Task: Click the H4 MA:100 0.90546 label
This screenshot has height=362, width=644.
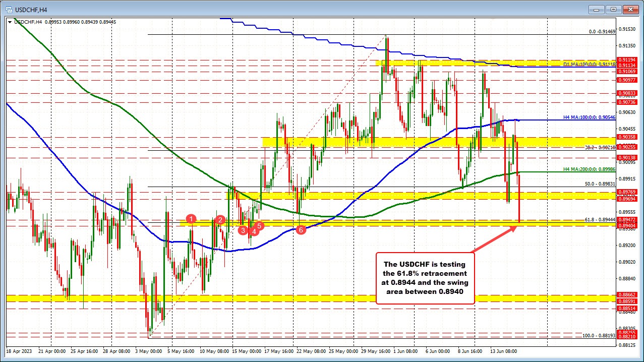Action: (x=589, y=117)
